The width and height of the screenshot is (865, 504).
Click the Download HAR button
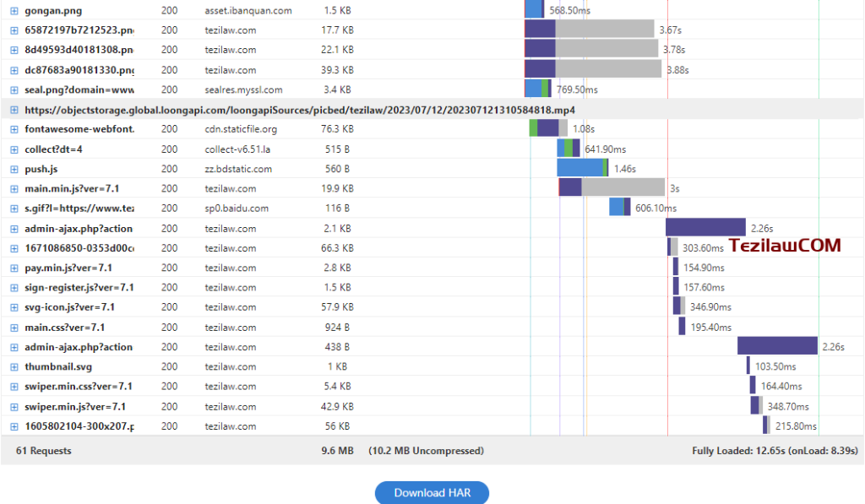432,493
